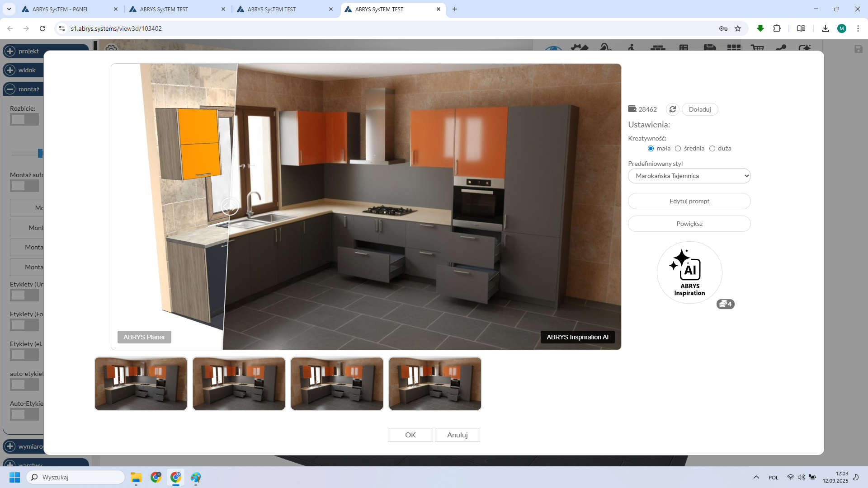Open the Predefiniowany styl dropdown
The width and height of the screenshot is (868, 488).
(x=689, y=176)
